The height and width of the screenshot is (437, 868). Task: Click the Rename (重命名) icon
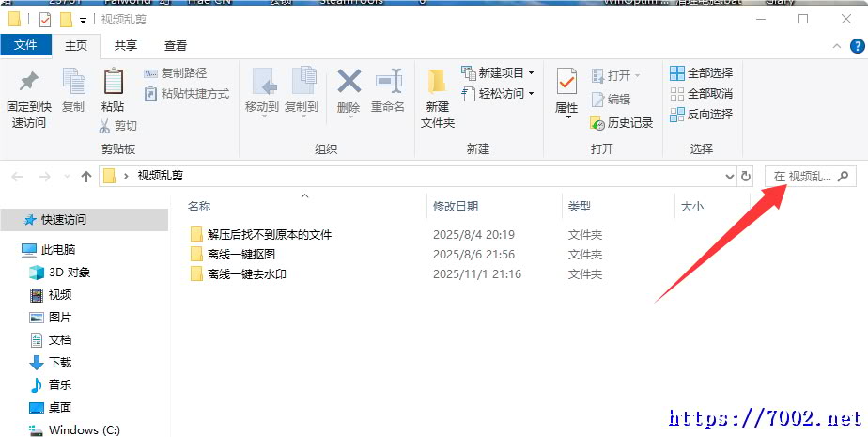[389, 82]
